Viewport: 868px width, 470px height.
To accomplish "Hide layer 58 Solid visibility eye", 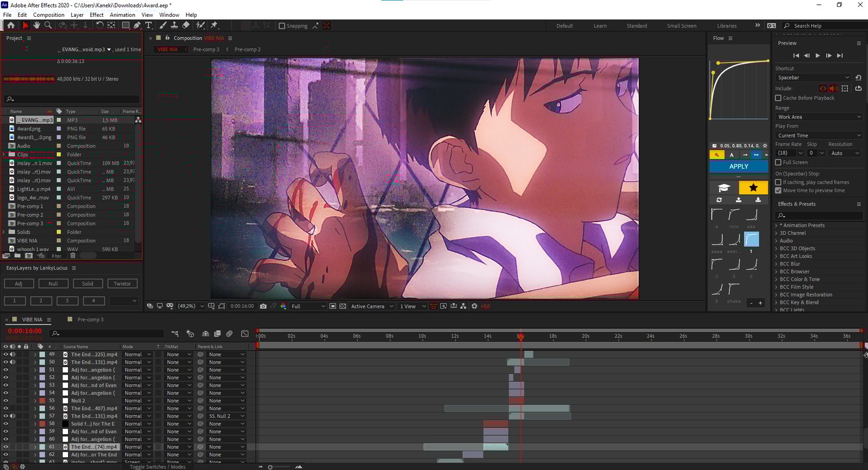I will [x=6, y=424].
